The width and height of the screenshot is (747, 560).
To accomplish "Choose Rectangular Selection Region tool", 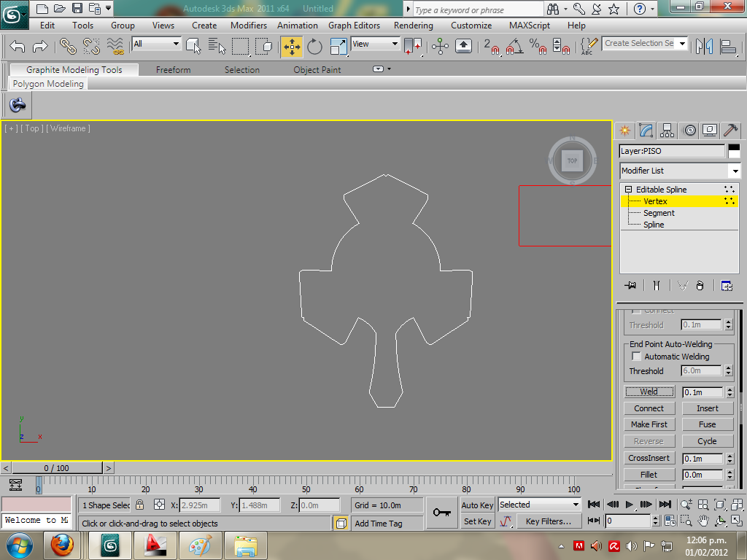I will point(240,46).
